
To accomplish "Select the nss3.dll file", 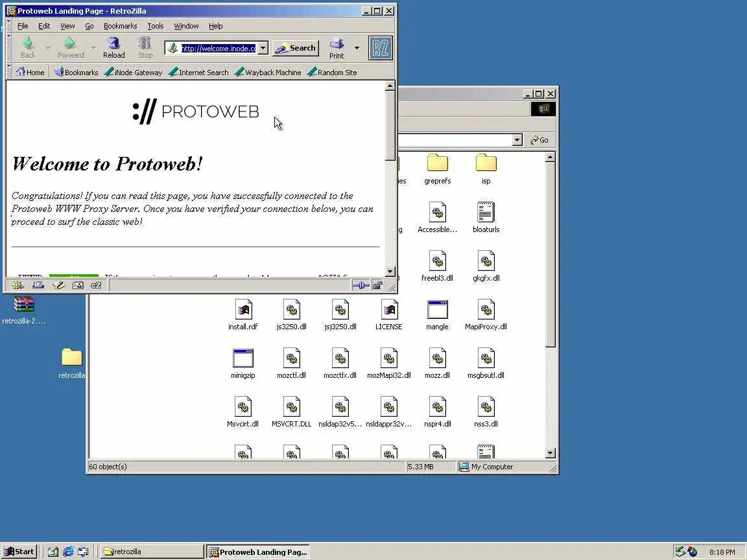I will pos(486,412).
